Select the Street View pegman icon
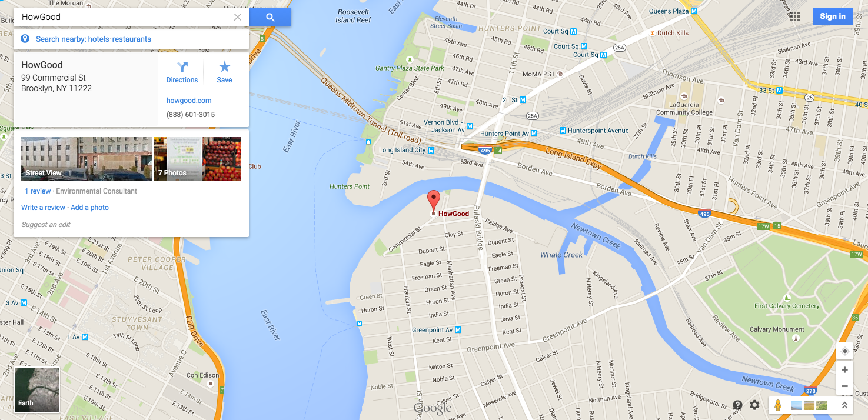This screenshot has height=420, width=868. (x=778, y=405)
